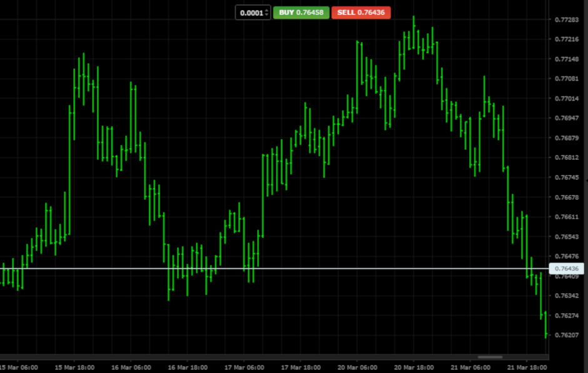Click the horizontal scrollbar thumb under the chart

(x=490, y=357)
